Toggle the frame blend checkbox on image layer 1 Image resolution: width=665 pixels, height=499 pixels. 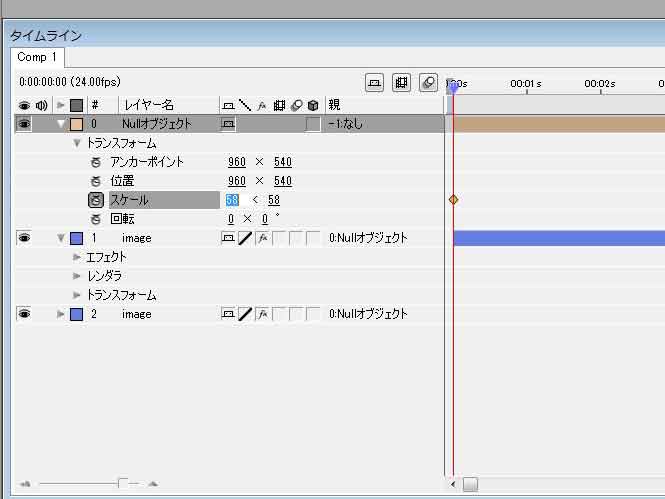[x=279, y=238]
